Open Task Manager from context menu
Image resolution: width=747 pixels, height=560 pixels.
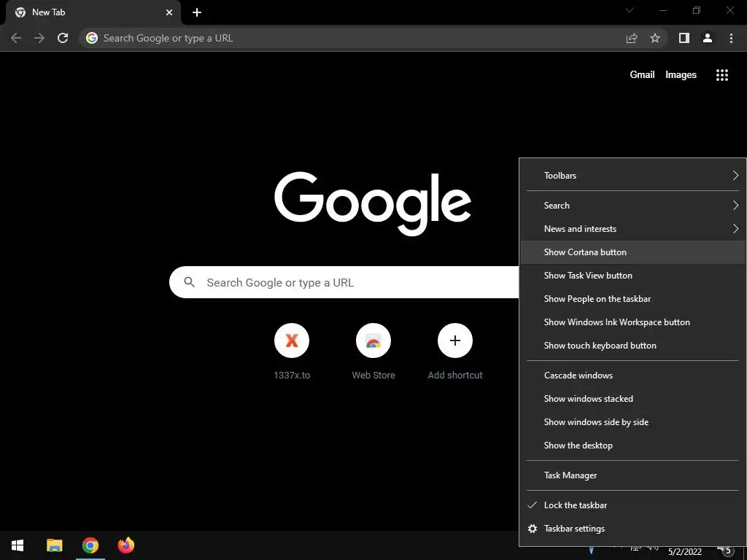pyautogui.click(x=633, y=475)
